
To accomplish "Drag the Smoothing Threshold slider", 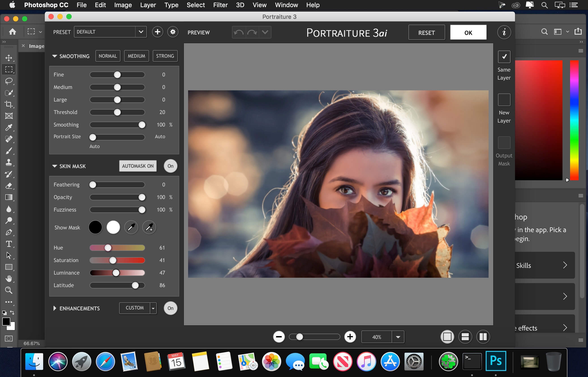I will tap(117, 112).
